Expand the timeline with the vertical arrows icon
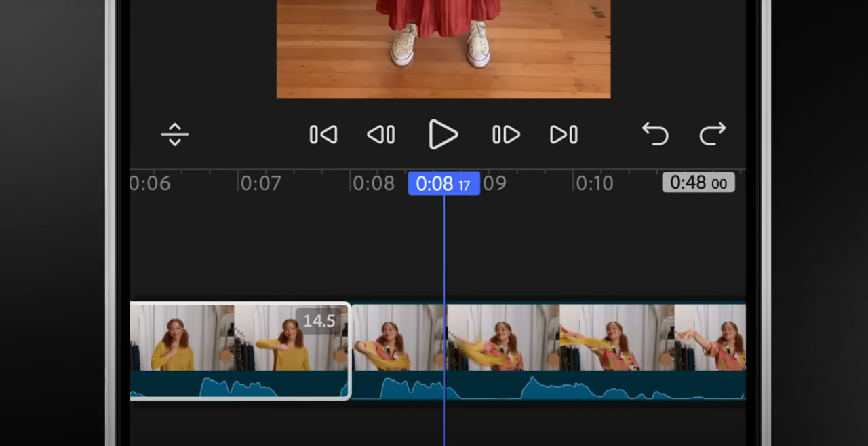The height and width of the screenshot is (446, 868). pos(174,134)
